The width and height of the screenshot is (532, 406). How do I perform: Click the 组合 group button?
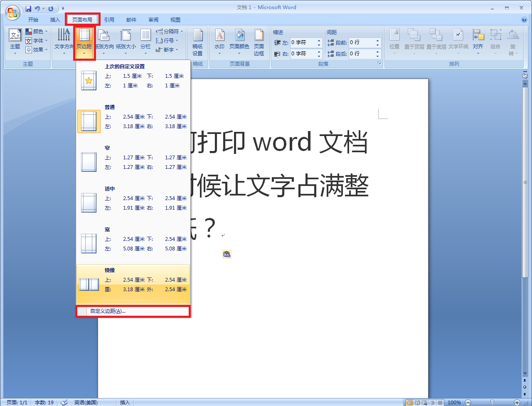(x=495, y=42)
